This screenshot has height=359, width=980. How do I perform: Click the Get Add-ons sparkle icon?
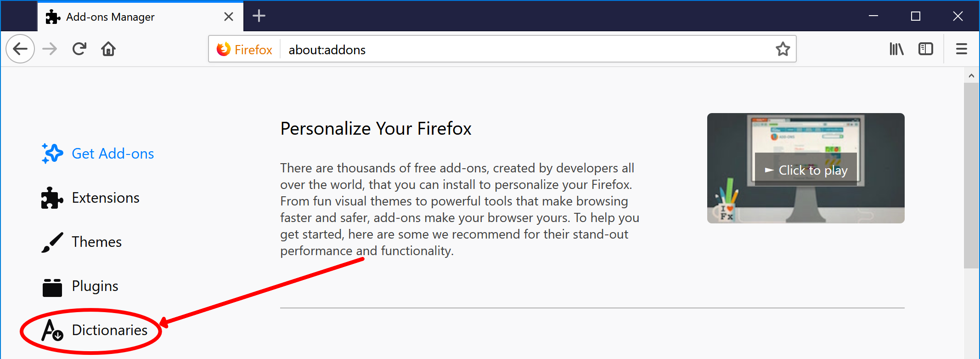(52, 154)
